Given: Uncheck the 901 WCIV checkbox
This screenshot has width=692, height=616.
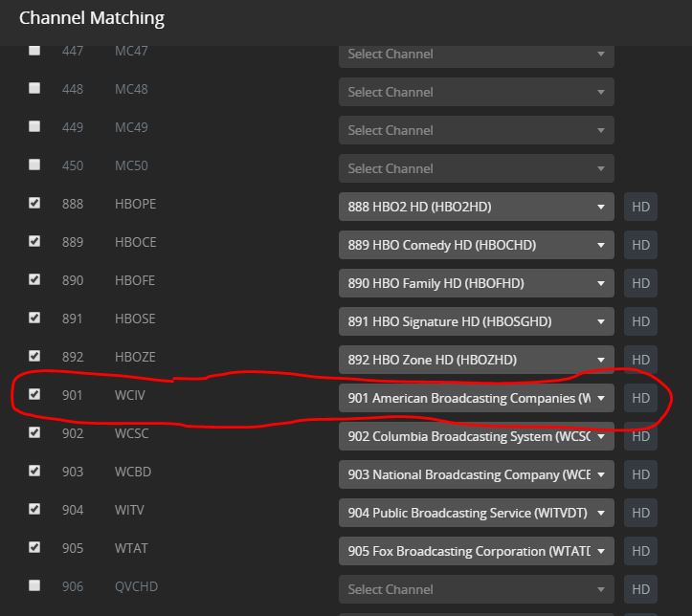Looking at the screenshot, I should pyautogui.click(x=34, y=394).
